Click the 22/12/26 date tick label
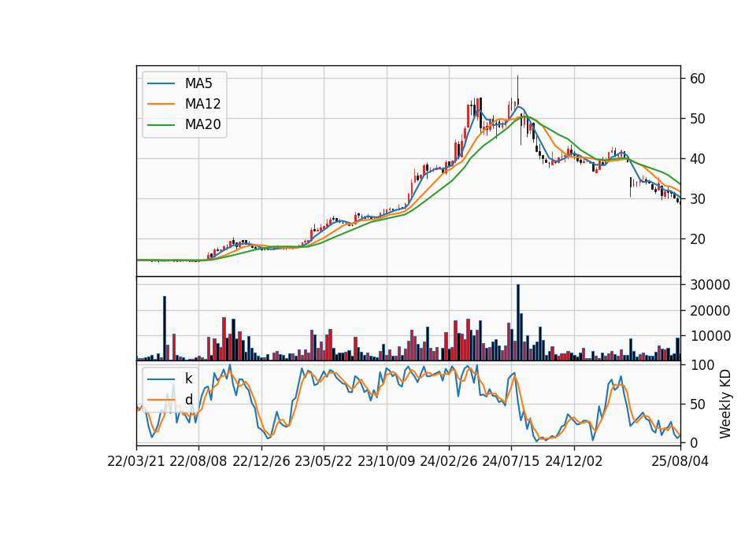This screenshot has width=756, height=543. 261,461
